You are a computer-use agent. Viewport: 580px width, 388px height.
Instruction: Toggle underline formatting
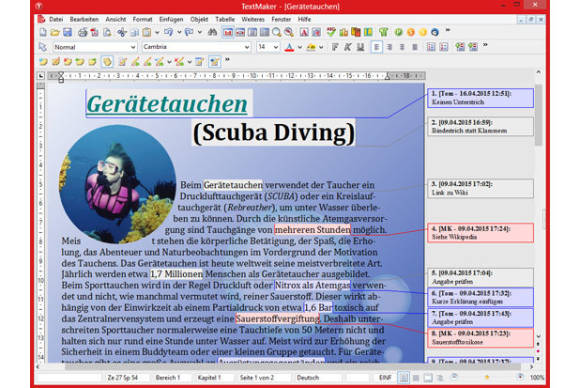360,47
